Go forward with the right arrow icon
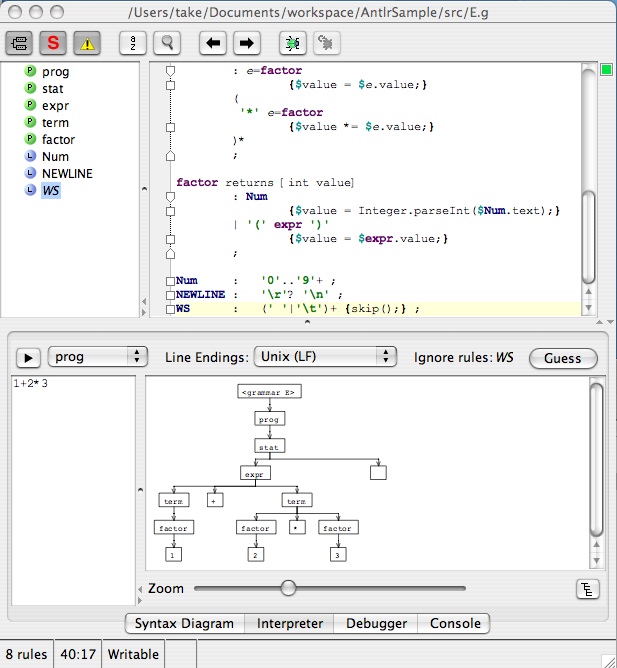The height and width of the screenshot is (668, 617). 247,43
